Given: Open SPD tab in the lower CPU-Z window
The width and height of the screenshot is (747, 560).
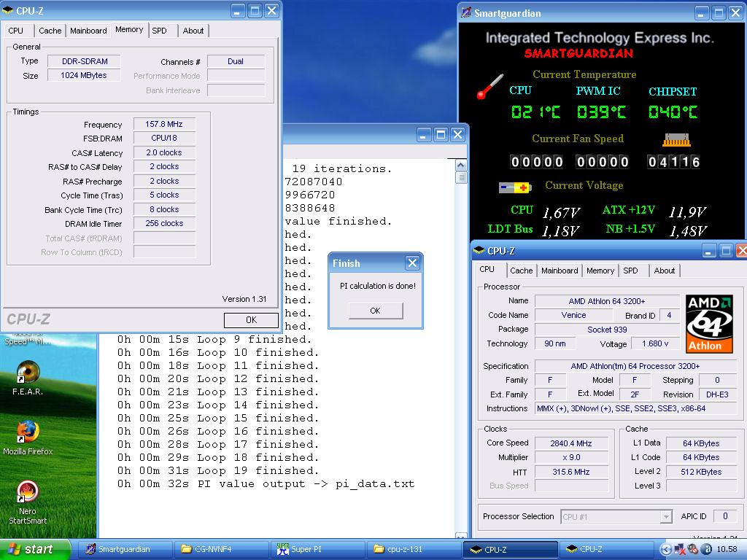Looking at the screenshot, I should coord(630,271).
